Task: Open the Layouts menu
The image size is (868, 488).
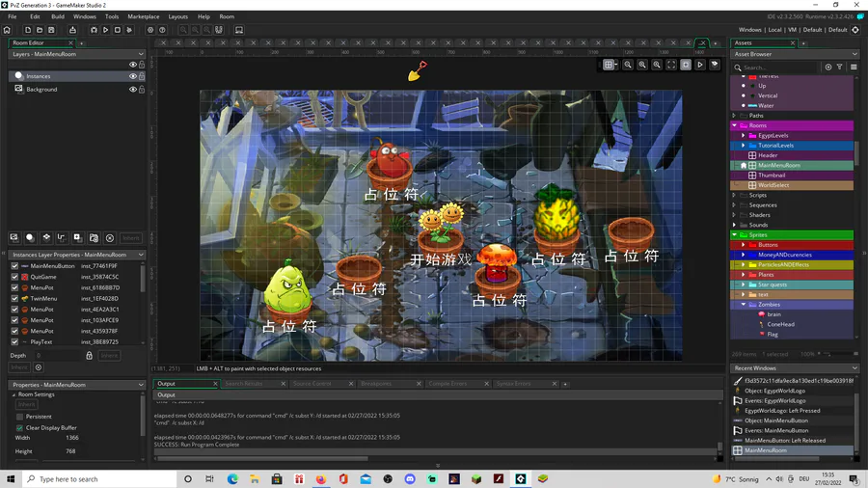Action: (178, 16)
